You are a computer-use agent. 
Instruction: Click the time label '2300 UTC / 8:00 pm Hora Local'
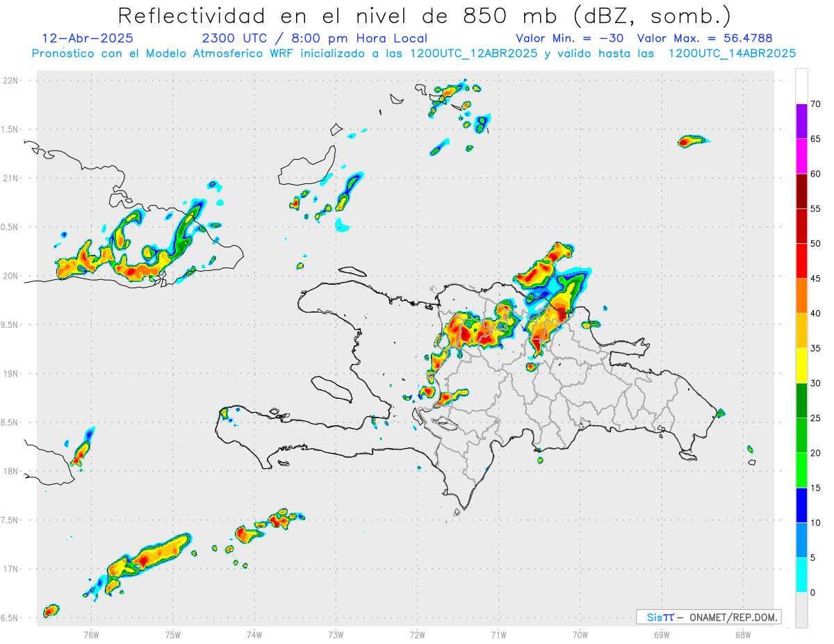(315, 38)
